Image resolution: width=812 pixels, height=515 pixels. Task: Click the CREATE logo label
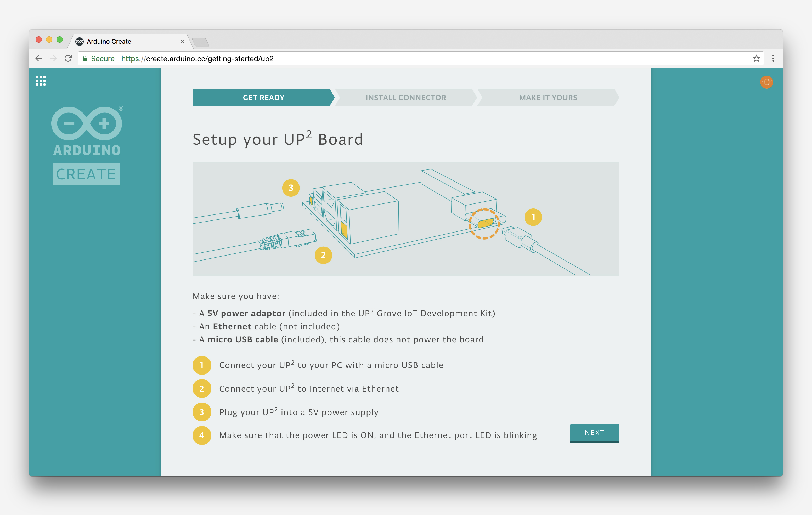pyautogui.click(x=86, y=174)
